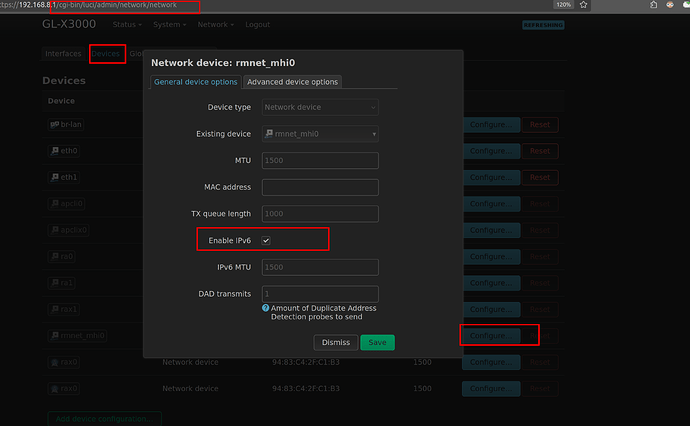Expand the System menu
The image size is (690, 426).
coord(169,25)
